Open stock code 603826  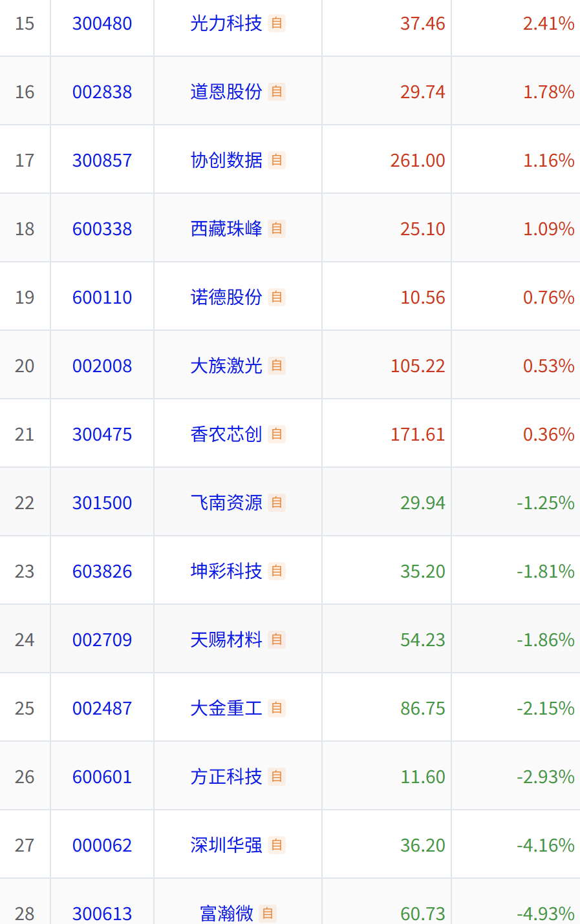click(x=102, y=572)
